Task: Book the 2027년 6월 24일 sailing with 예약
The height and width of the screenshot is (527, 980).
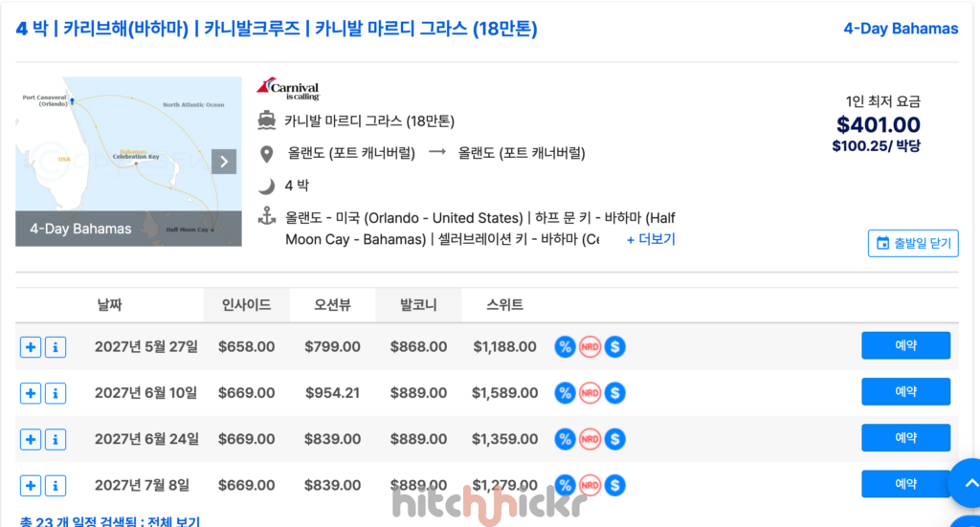Action: tap(905, 438)
